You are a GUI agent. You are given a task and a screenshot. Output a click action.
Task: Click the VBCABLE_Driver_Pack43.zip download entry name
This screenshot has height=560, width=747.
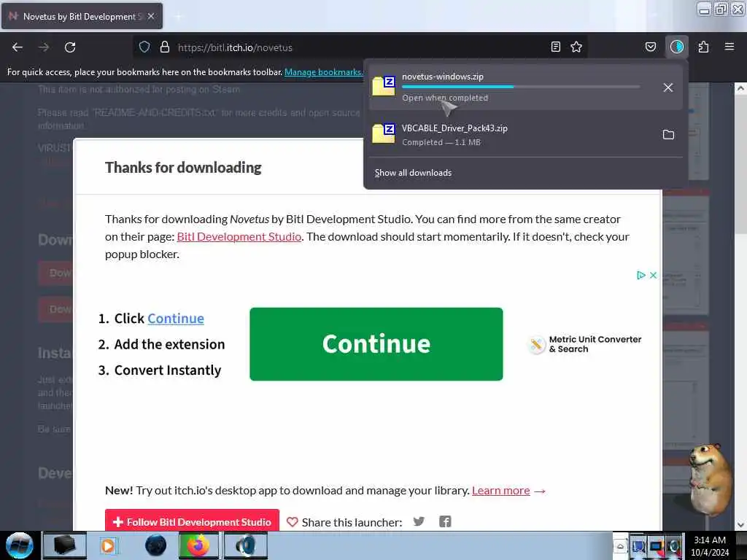tap(454, 128)
